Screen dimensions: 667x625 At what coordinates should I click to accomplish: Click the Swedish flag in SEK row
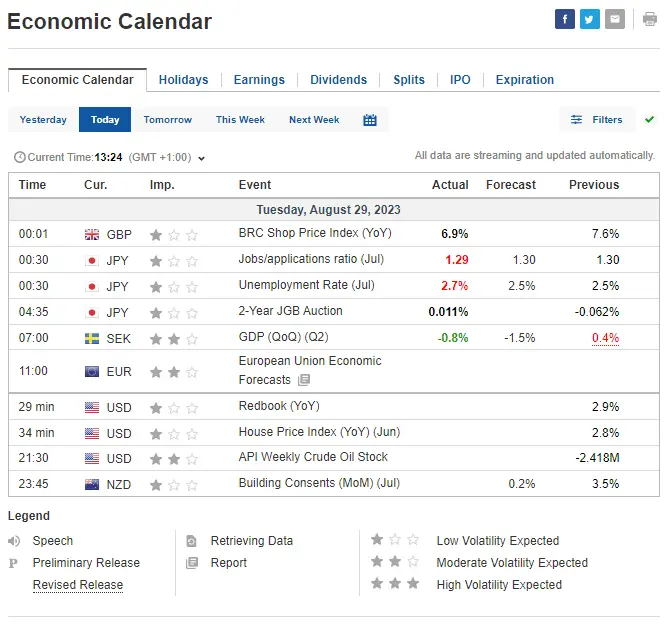[x=92, y=339]
